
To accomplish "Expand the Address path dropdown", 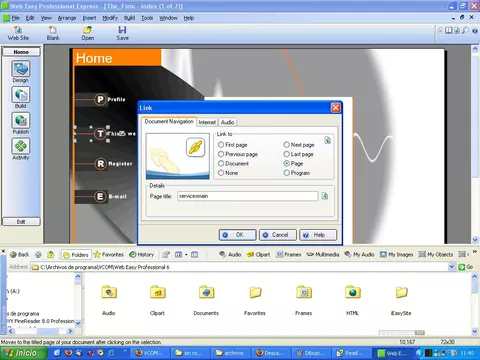I will click(x=451, y=267).
